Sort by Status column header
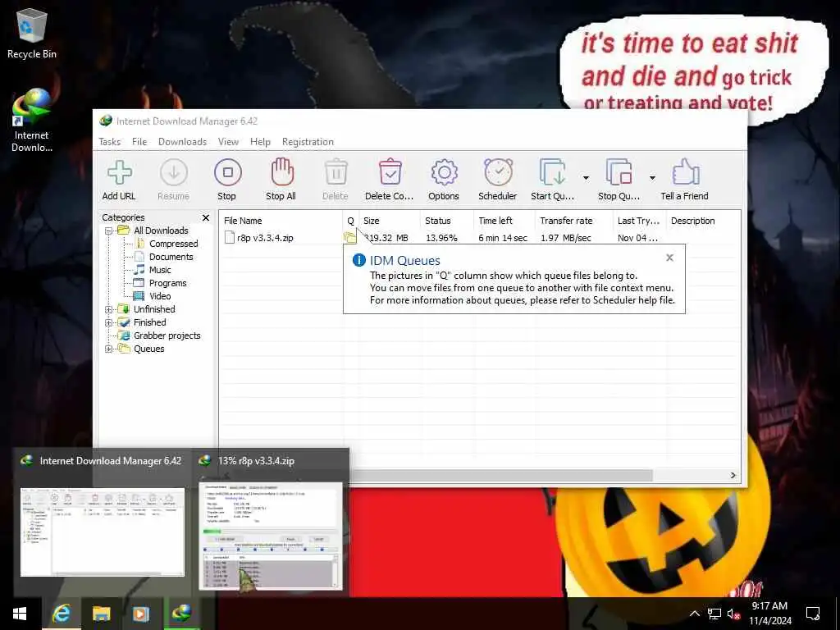The height and width of the screenshot is (630, 840). (x=447, y=221)
